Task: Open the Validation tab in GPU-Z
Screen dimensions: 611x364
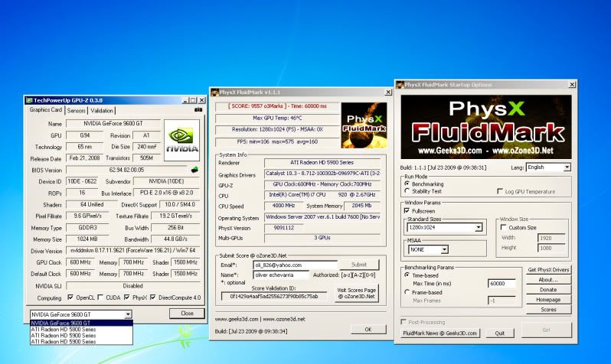Action: [x=102, y=110]
